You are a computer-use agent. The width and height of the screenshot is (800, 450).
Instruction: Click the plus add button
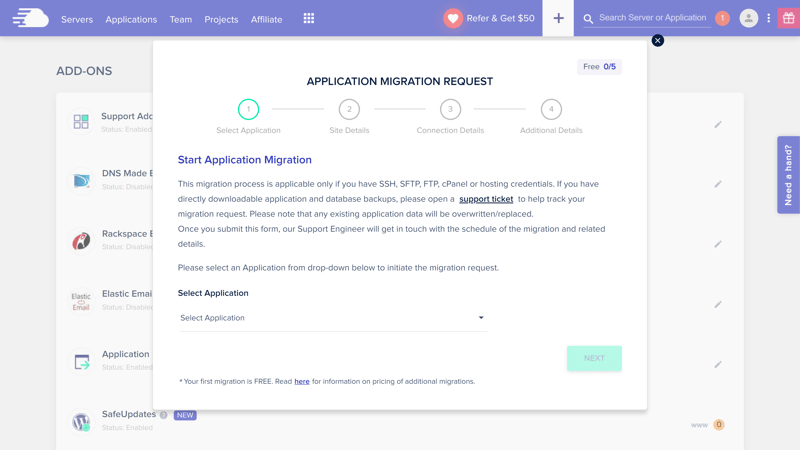(x=558, y=18)
